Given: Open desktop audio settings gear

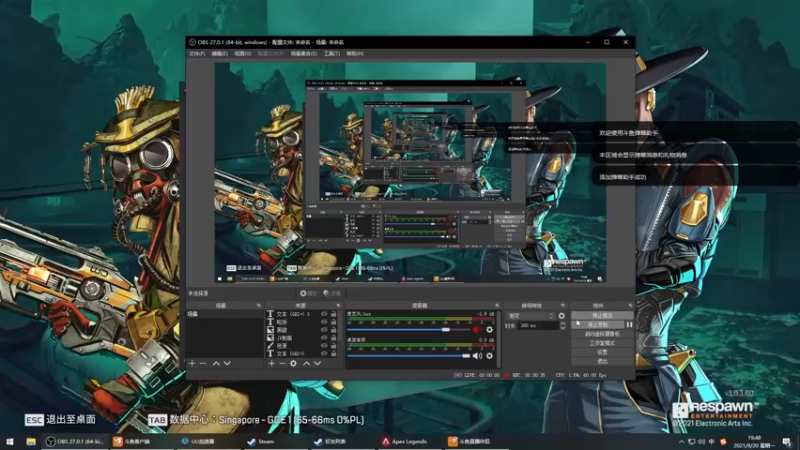Looking at the screenshot, I should [x=489, y=356].
